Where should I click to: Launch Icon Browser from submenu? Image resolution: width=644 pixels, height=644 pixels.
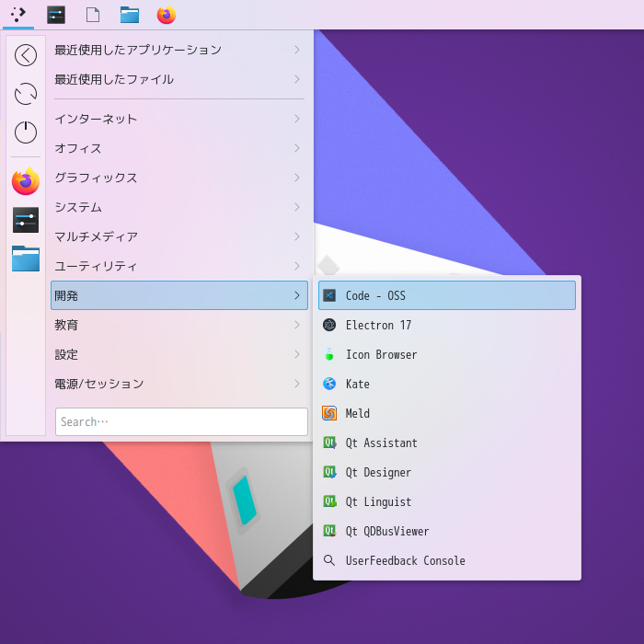pos(447,354)
